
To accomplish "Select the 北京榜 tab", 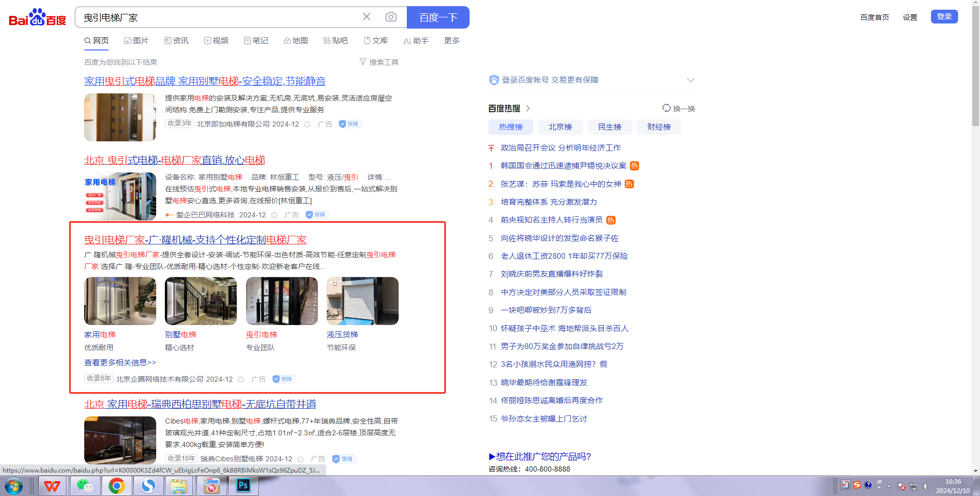I will [560, 127].
